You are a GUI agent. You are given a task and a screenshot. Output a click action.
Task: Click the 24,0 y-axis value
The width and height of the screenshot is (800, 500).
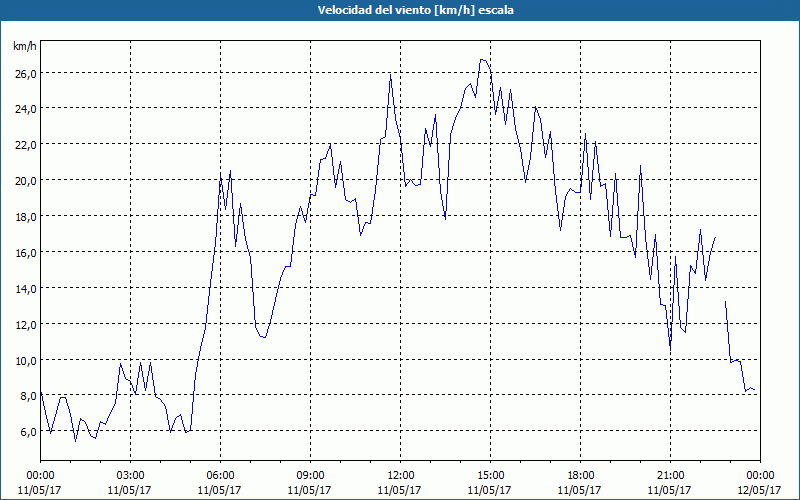tap(25, 109)
